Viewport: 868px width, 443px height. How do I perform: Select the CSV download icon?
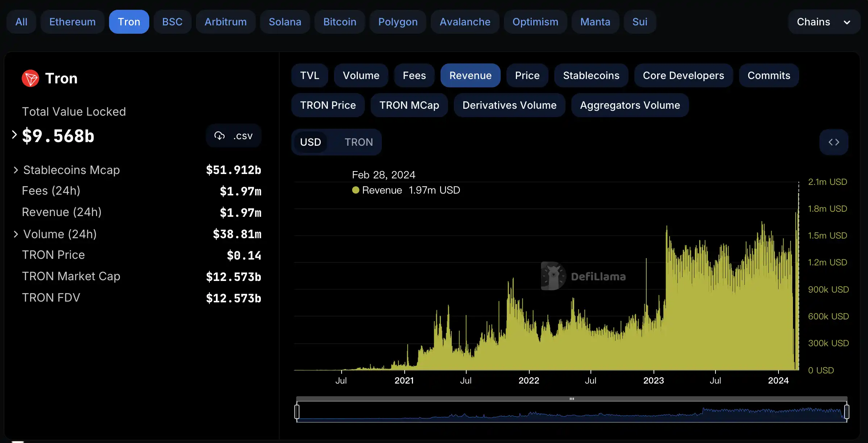point(220,136)
